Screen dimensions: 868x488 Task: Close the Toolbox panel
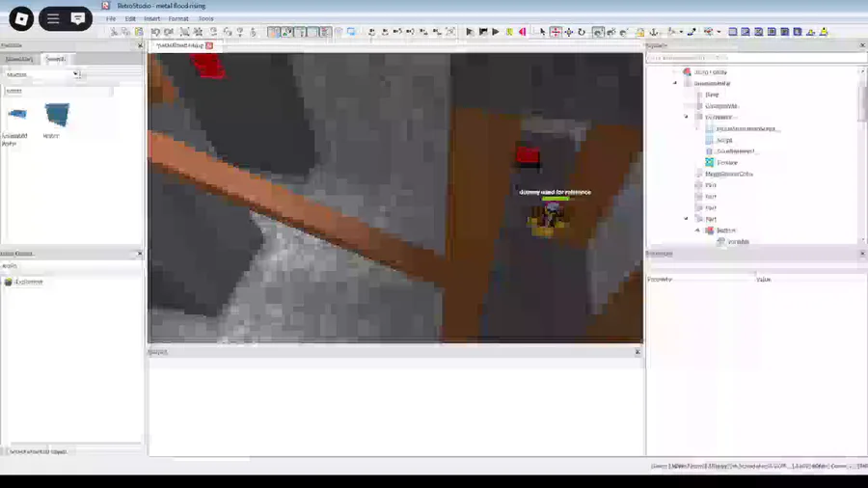pos(140,45)
